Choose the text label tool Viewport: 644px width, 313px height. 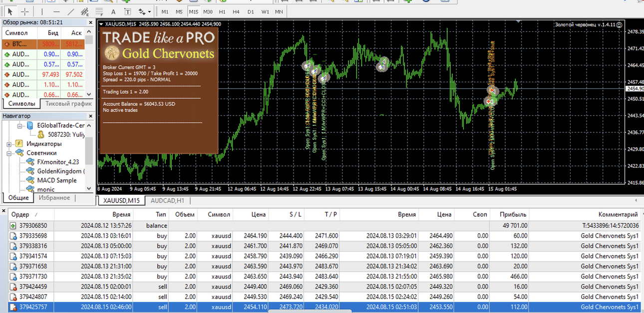[x=128, y=11]
